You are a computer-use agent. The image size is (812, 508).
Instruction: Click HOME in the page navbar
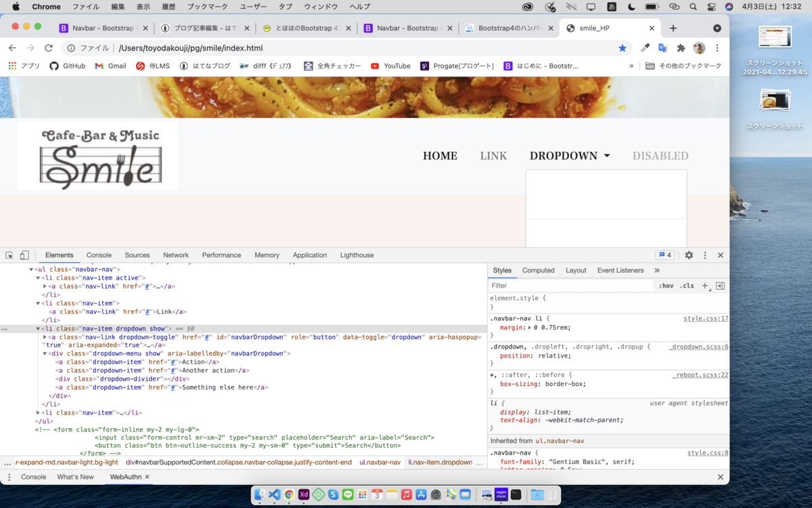[441, 156]
